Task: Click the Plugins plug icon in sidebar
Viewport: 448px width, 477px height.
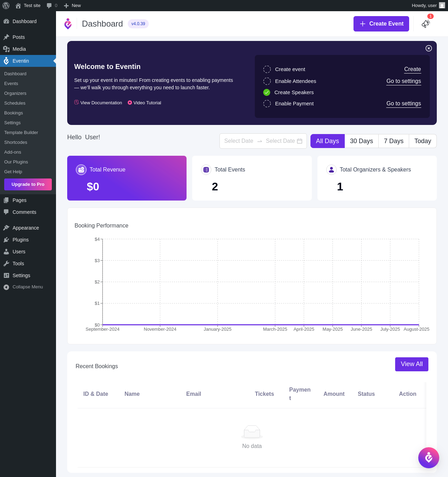Action: pos(6,240)
